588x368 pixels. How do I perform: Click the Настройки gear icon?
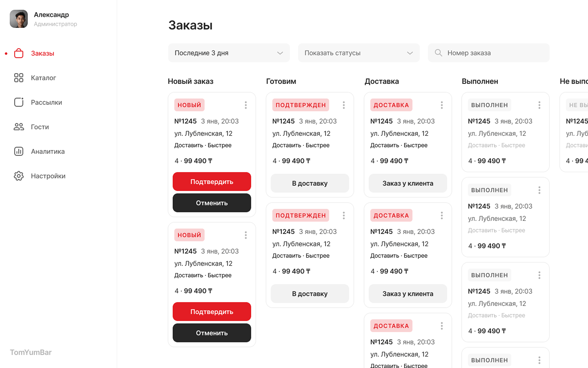[19, 176]
